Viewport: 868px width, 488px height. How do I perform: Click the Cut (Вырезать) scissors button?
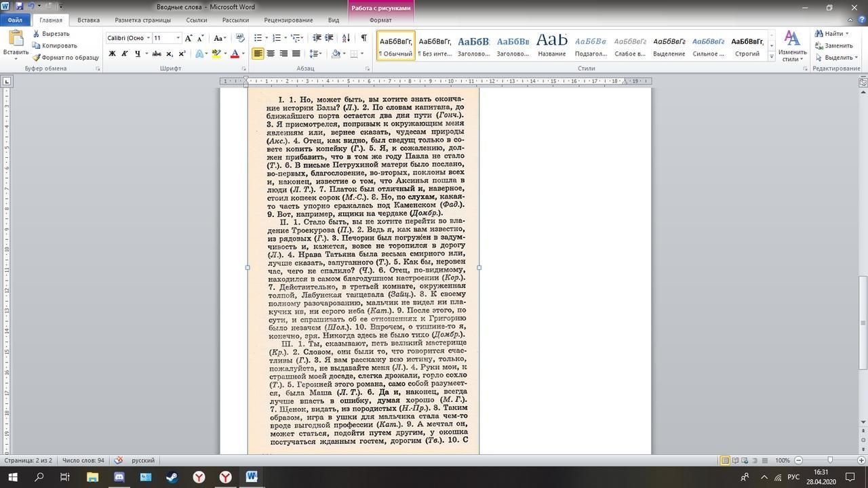pos(51,34)
